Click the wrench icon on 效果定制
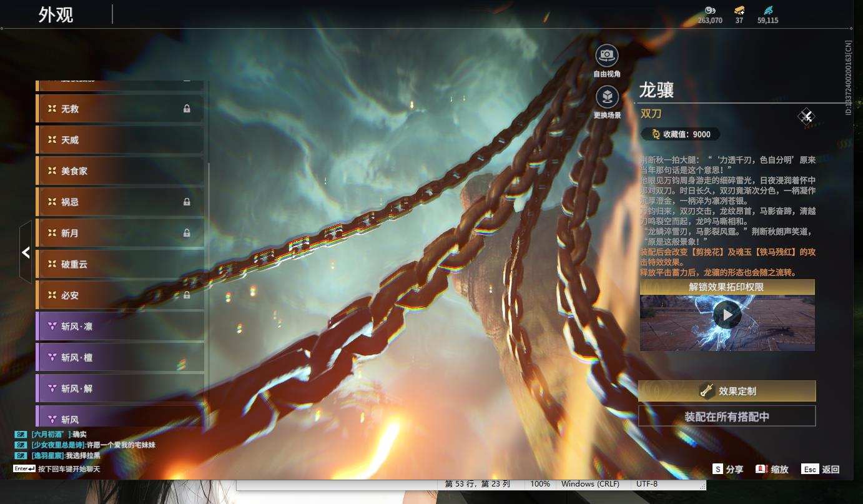Screen dimensions: 863x504 click(707, 391)
